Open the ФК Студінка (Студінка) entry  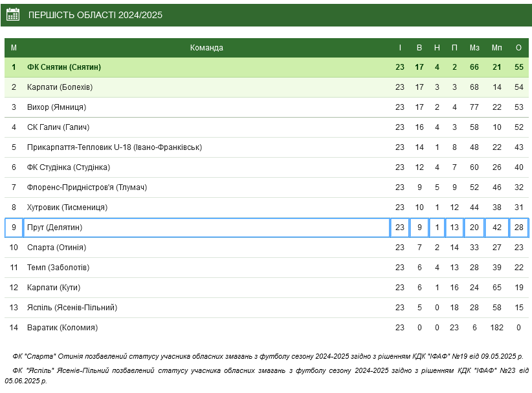69,167
